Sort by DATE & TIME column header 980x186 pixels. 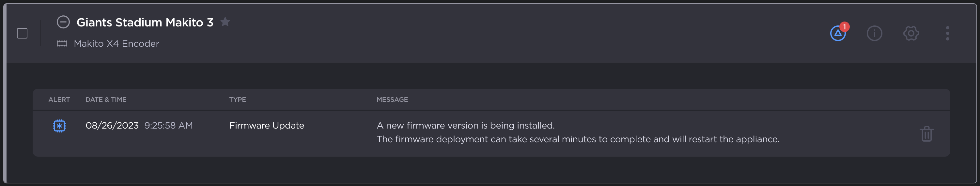106,100
